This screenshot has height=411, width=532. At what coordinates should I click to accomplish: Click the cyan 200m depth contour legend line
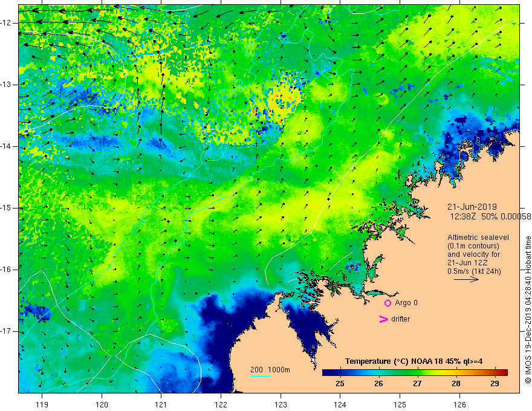tap(261, 376)
